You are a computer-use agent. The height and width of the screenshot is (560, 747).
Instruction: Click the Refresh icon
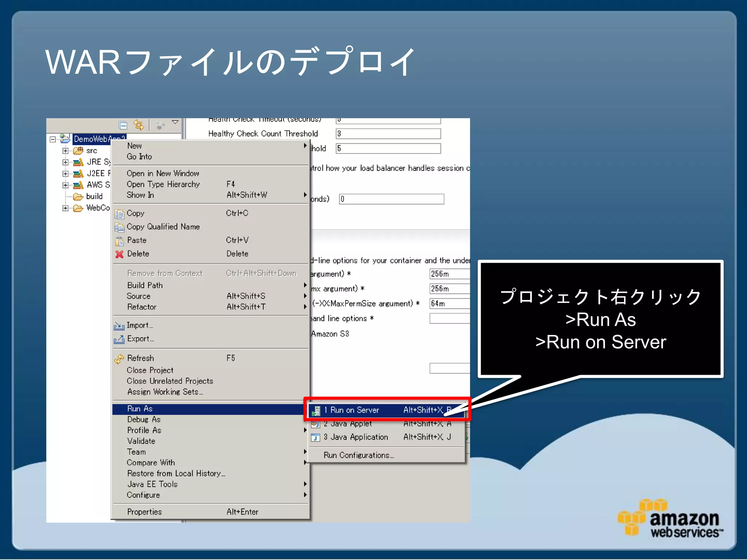(119, 359)
